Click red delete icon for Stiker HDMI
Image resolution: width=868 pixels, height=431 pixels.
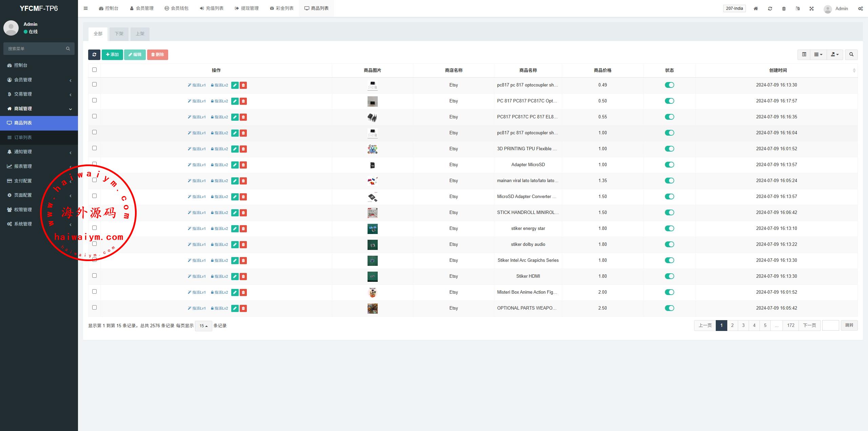click(x=243, y=276)
